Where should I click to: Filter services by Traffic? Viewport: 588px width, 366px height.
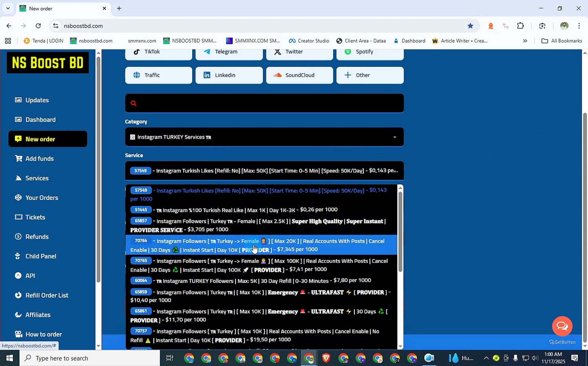[159, 75]
